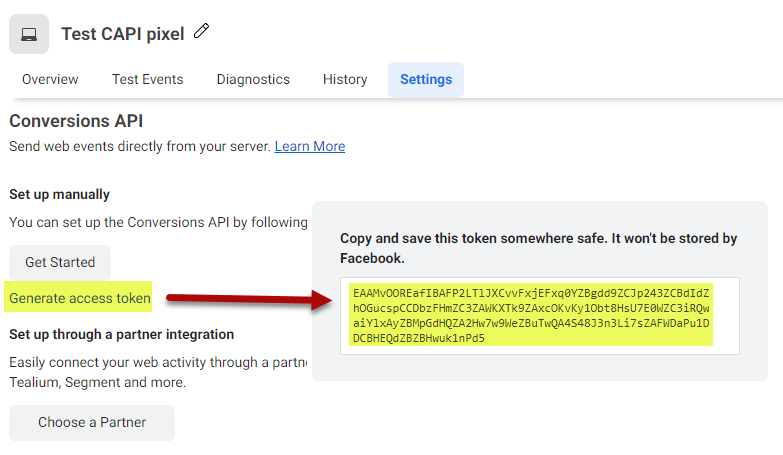The width and height of the screenshot is (783, 455).
Task: Open the Overview tab
Action: (50, 80)
